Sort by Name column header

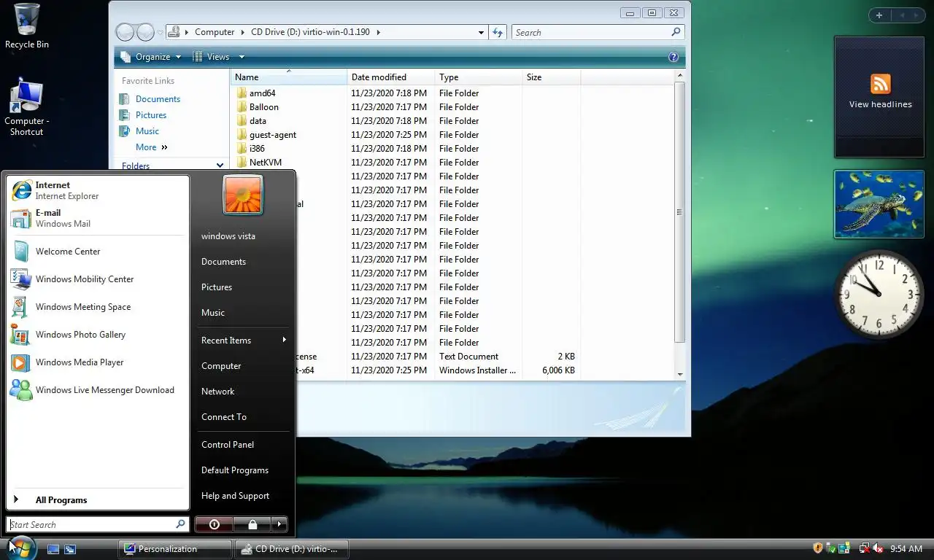point(289,77)
